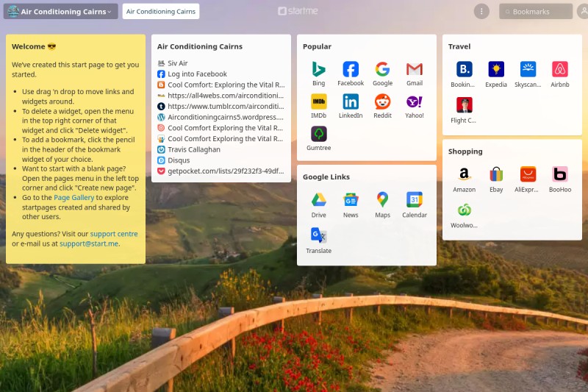Click the Travel widget title

tap(459, 46)
